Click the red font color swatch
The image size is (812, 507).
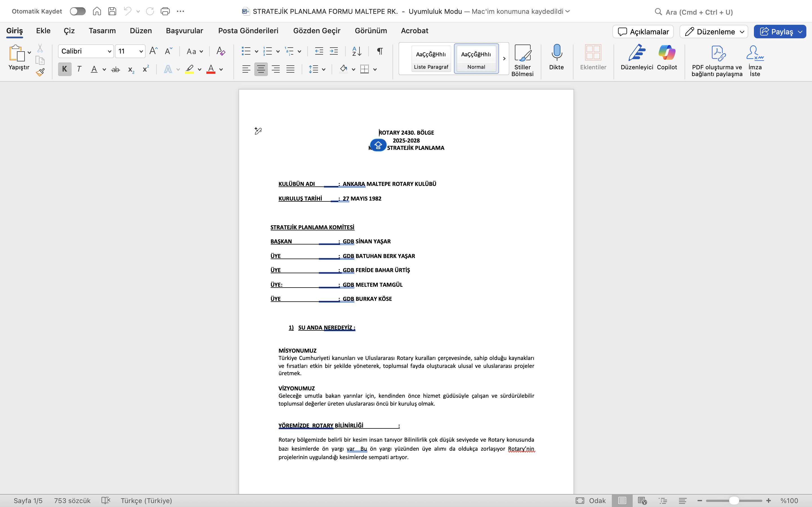pos(211,69)
